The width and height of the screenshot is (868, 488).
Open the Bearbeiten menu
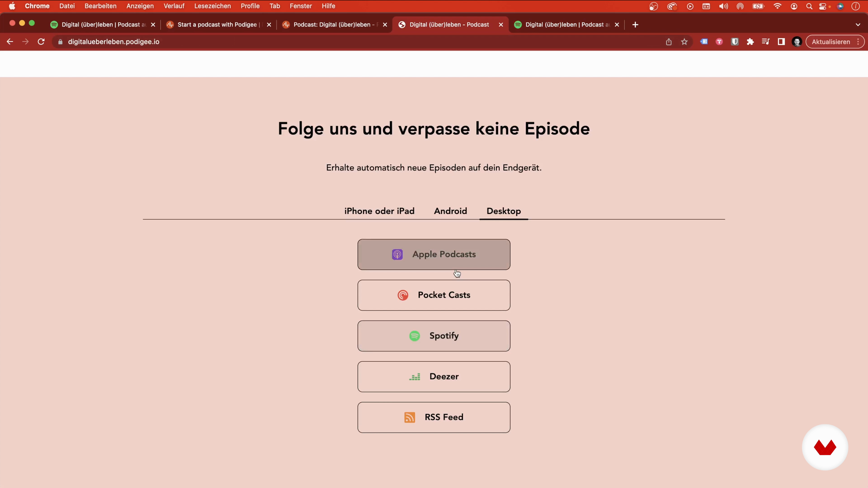(x=100, y=6)
